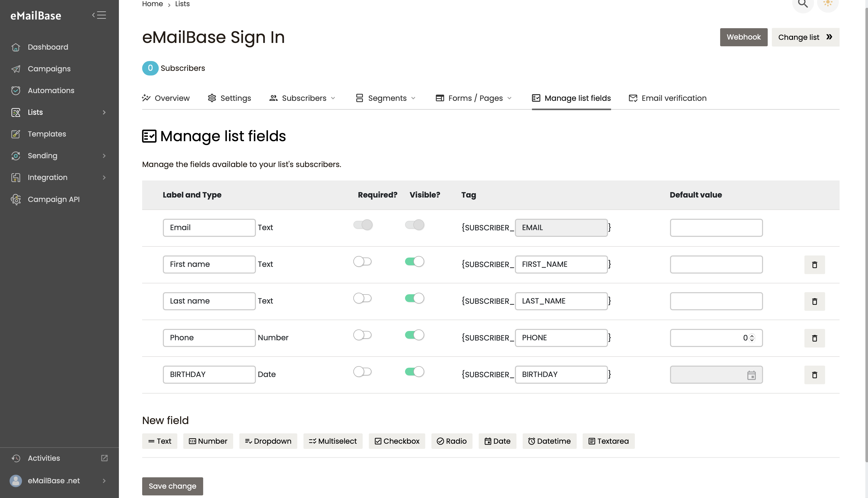Screen dimensions: 868x498
Task: Click the First name label input
Action: tap(209, 265)
